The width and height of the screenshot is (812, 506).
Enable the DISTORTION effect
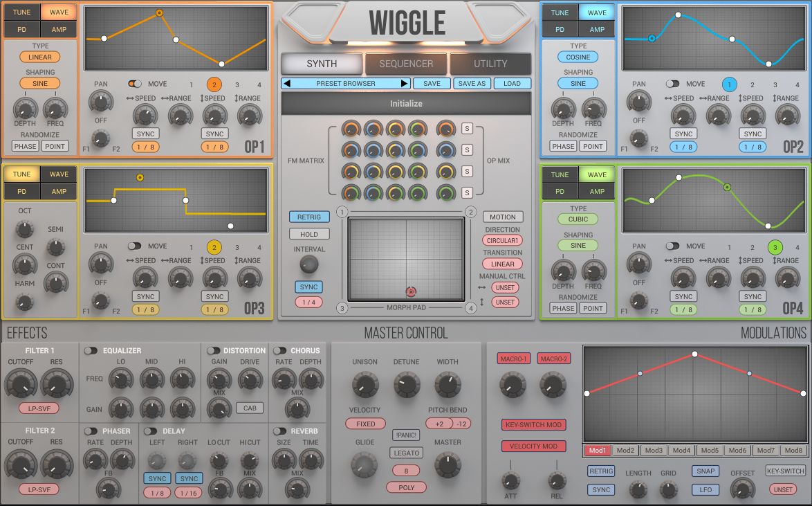click(x=213, y=350)
